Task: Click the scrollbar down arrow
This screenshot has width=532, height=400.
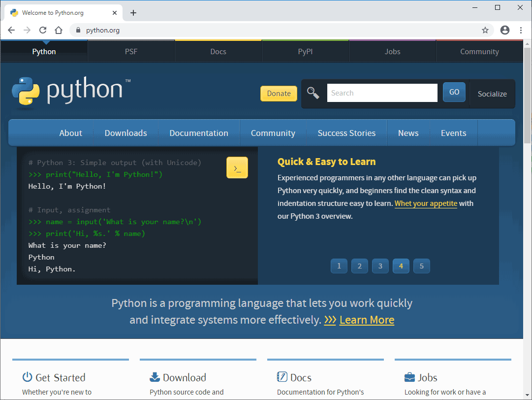Action: (527, 395)
